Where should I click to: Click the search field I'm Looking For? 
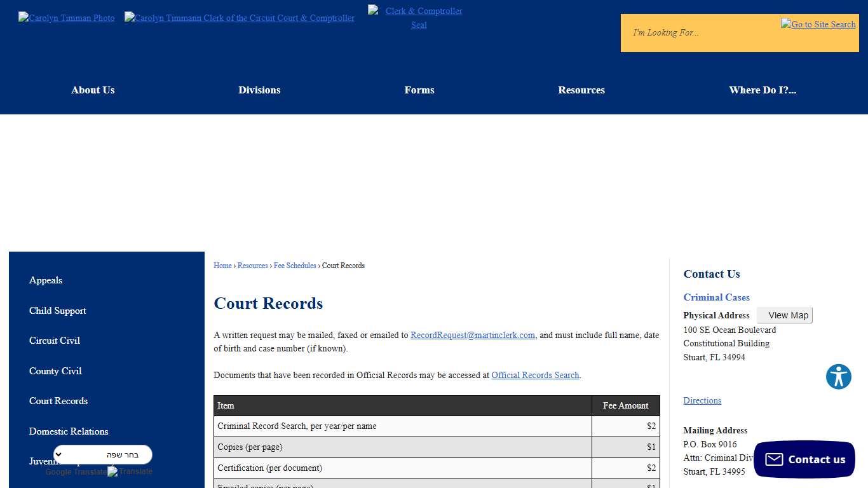[699, 33]
